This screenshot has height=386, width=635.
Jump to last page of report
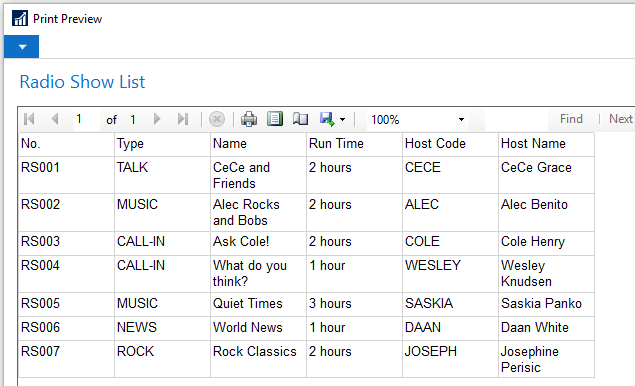pos(183,119)
